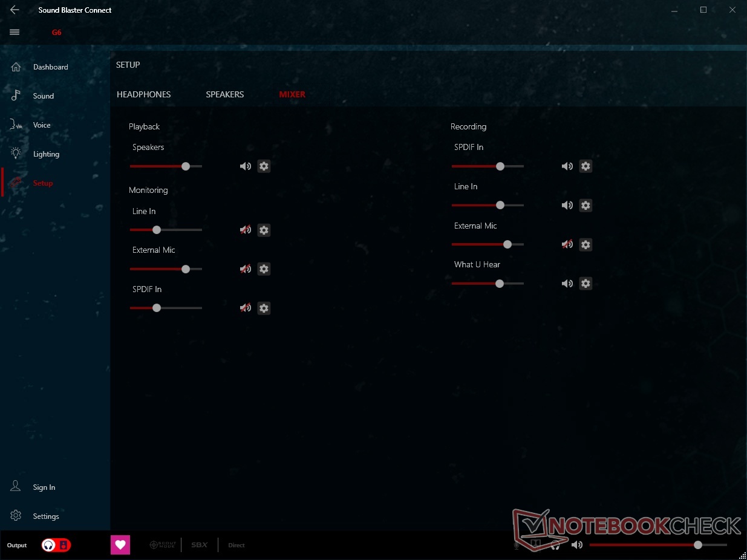Unmute Recording External Mic
Image resolution: width=747 pixels, height=560 pixels.
pos(567,244)
